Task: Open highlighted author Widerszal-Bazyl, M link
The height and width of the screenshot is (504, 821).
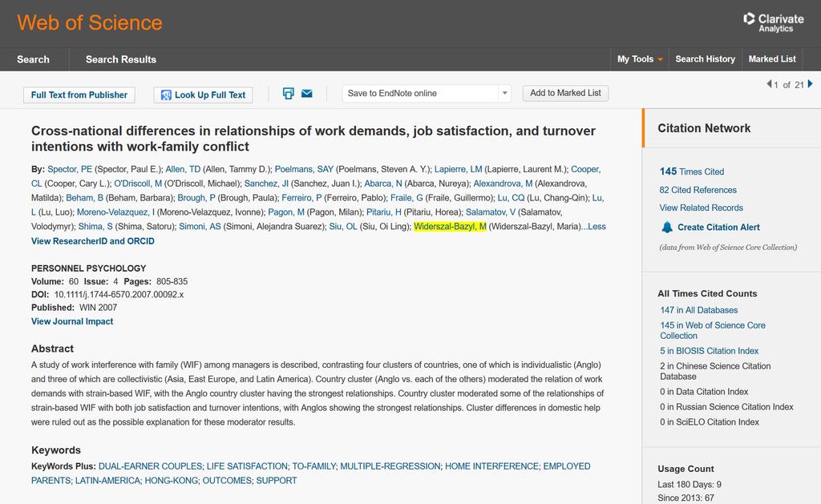Action: [450, 227]
